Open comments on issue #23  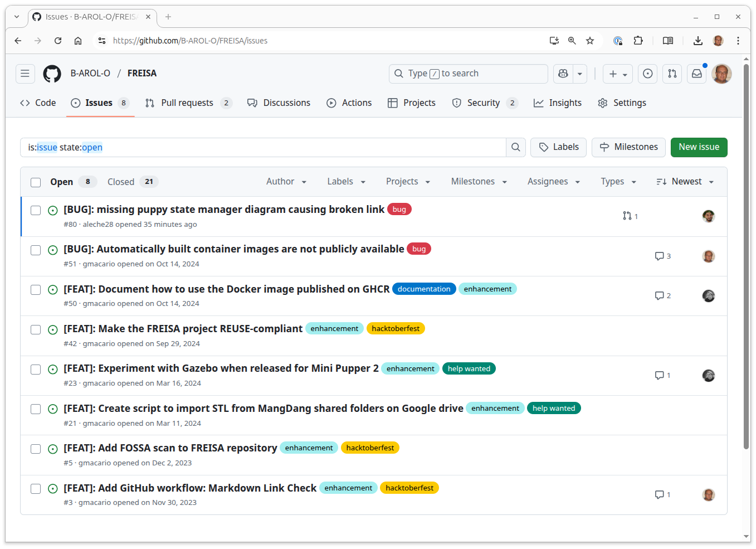(663, 376)
